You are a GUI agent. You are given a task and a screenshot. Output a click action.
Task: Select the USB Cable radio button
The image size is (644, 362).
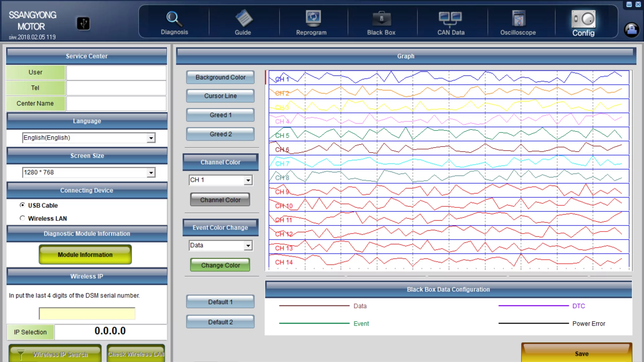22,205
